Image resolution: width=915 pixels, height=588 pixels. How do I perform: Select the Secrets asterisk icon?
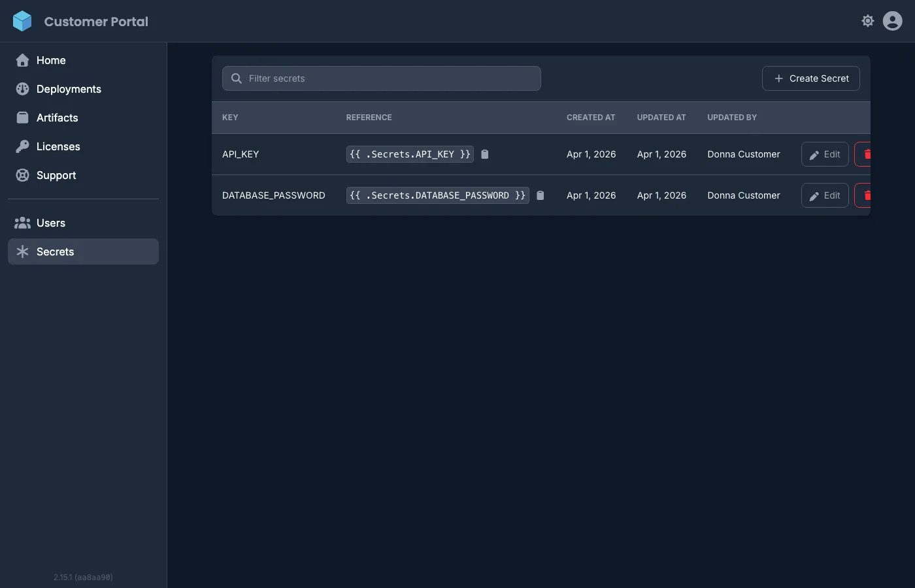(22, 252)
